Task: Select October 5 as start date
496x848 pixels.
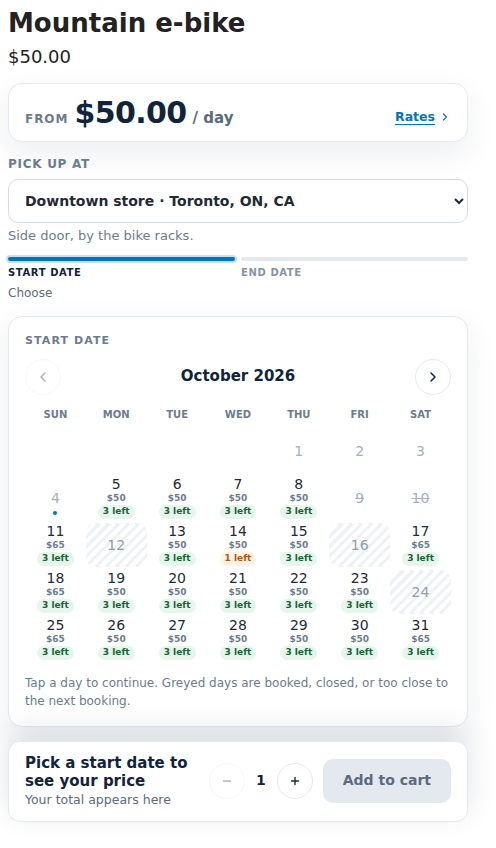Action: point(116,498)
